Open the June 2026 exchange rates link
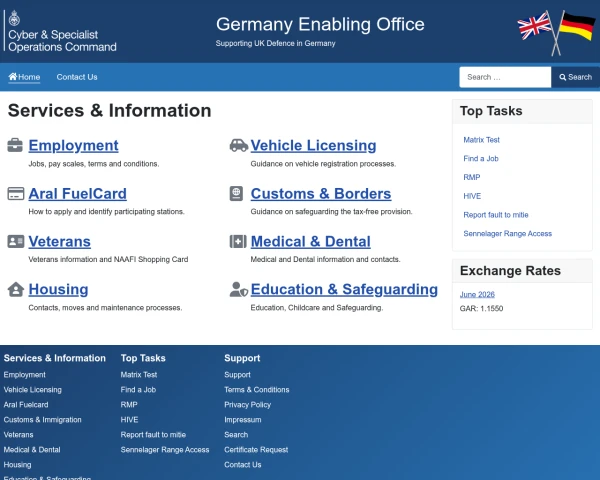The width and height of the screenshot is (600, 480). (x=477, y=294)
